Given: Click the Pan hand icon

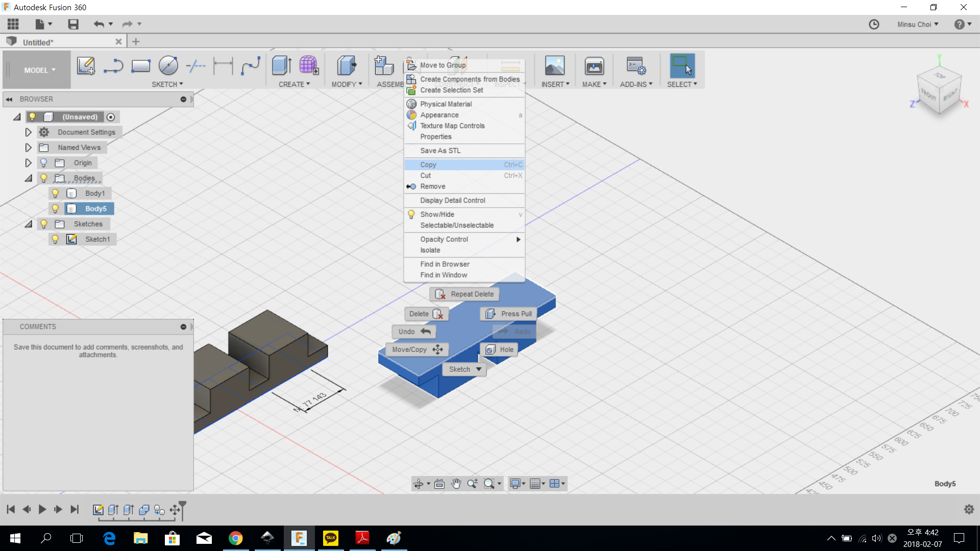Looking at the screenshot, I should [x=456, y=484].
